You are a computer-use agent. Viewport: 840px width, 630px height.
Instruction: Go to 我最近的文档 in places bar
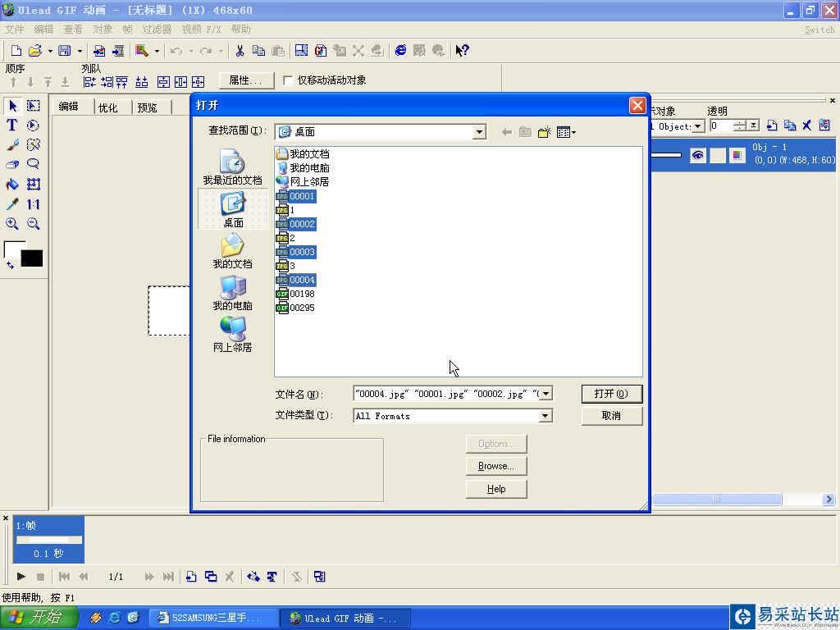click(232, 167)
